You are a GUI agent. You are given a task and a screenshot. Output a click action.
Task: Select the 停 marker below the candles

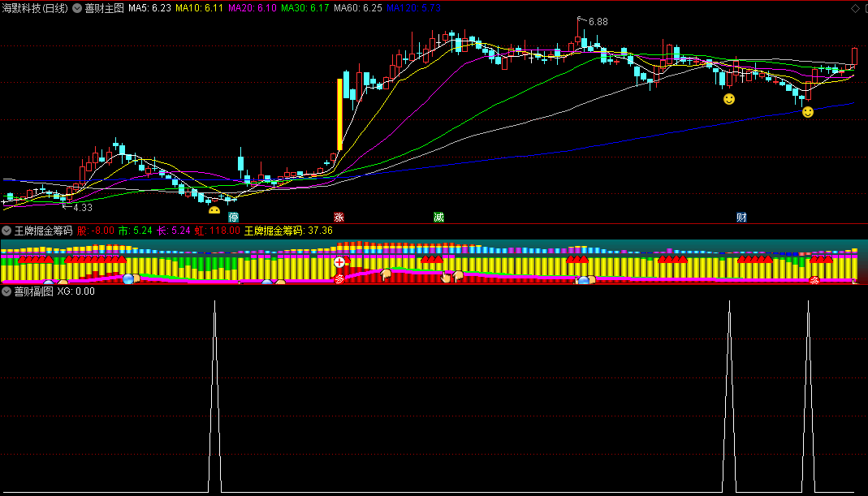pos(234,217)
